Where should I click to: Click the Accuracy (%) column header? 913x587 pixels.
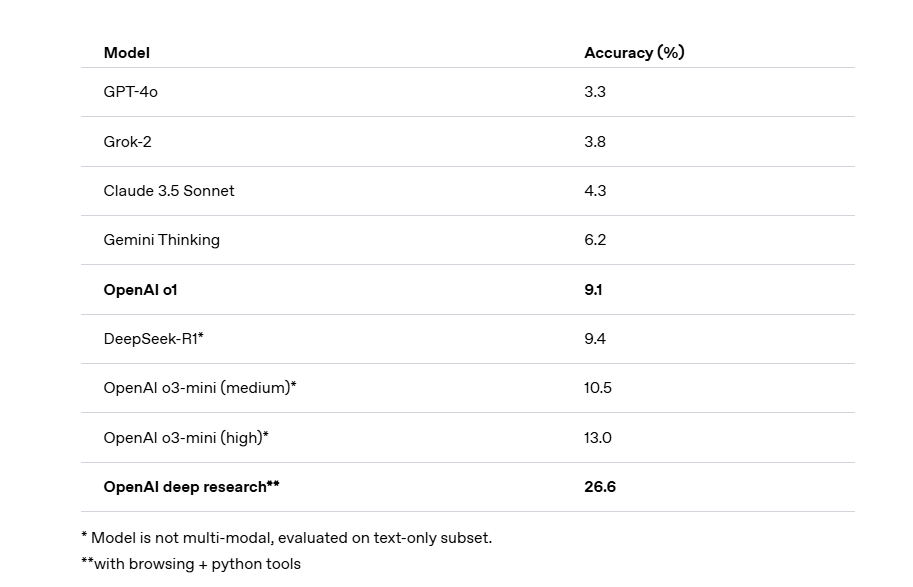[x=634, y=52]
